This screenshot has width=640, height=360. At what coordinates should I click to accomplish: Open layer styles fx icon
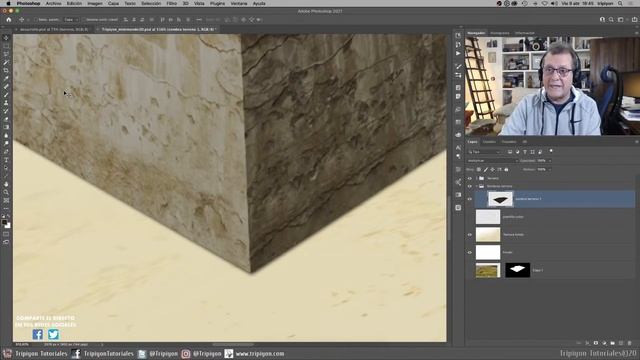pos(587,343)
